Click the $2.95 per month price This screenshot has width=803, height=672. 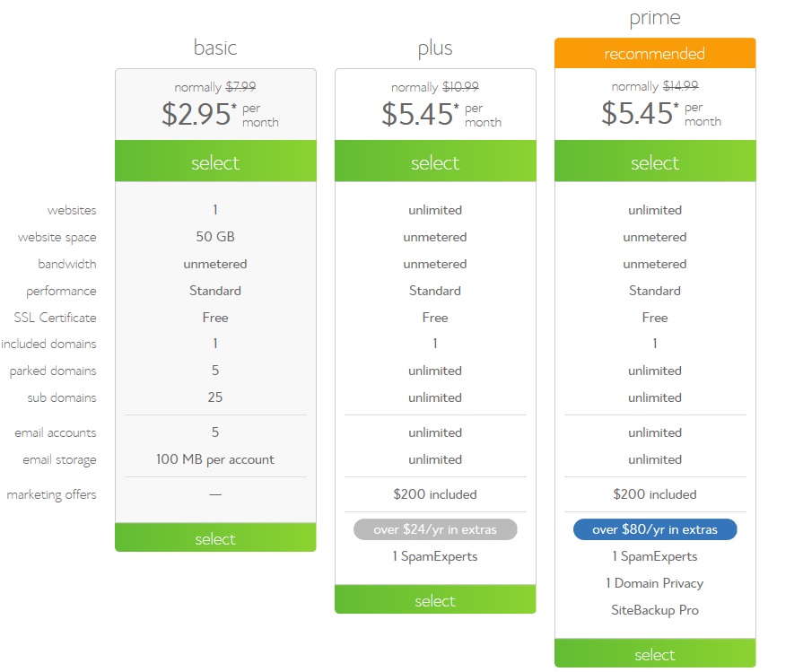(220, 114)
